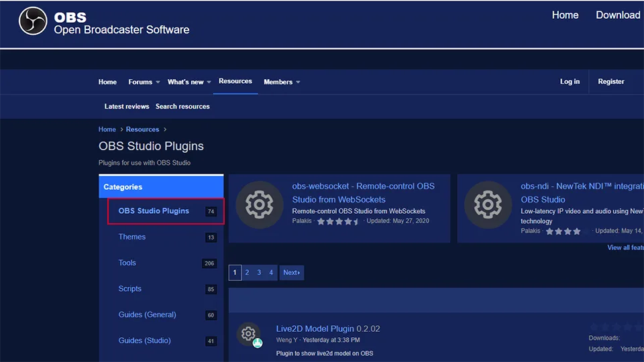
Task: Open Live2D Model Plugin title link
Action: [x=315, y=328]
